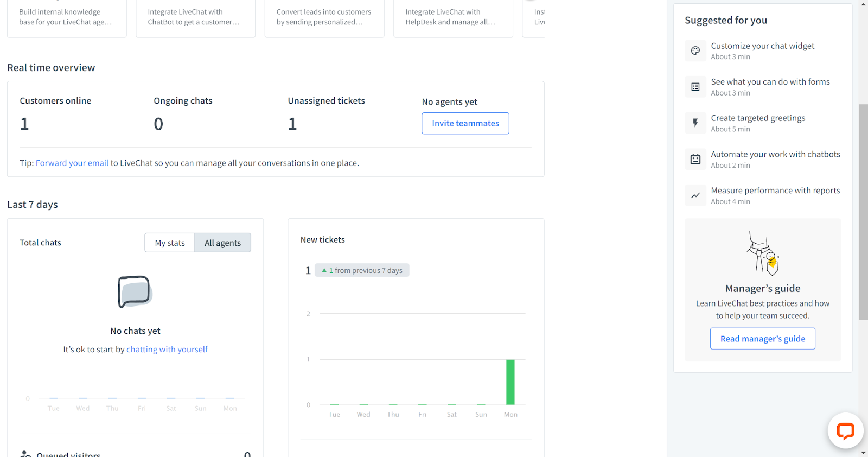Viewport: 868px width, 457px height.
Task: Open the HelpDesk integration card
Action: pos(453,17)
